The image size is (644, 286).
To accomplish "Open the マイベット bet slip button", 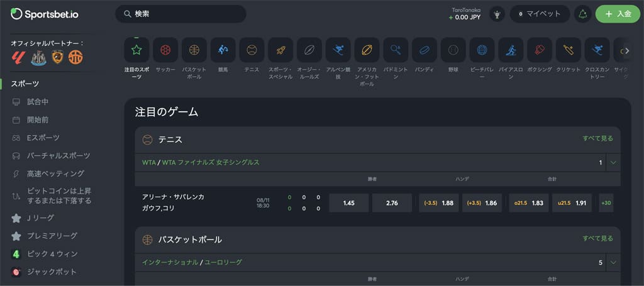I will pyautogui.click(x=540, y=14).
